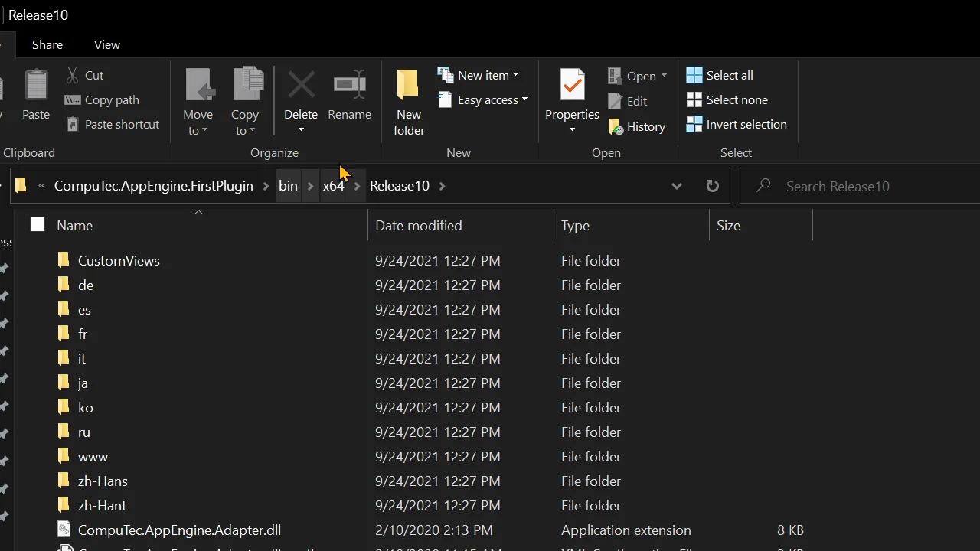Open address bar previous locations dropdown
Viewport: 980px width, 551px height.
677,186
